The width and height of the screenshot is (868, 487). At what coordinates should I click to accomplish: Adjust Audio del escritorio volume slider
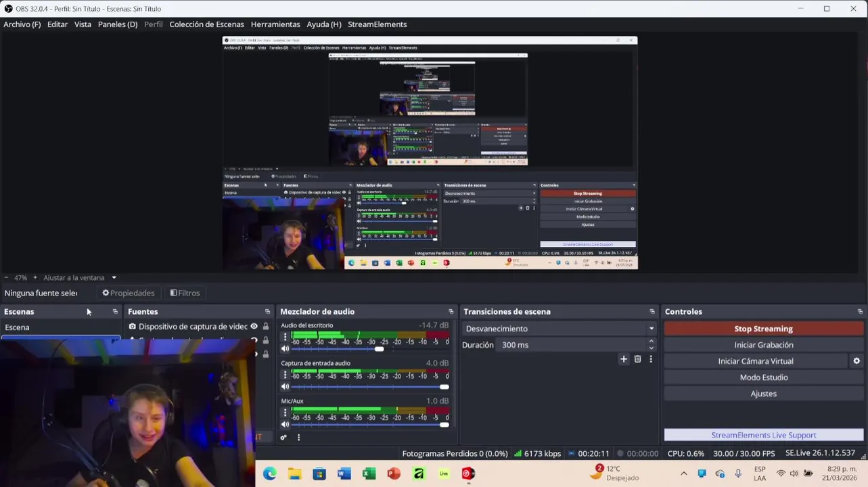click(370, 349)
